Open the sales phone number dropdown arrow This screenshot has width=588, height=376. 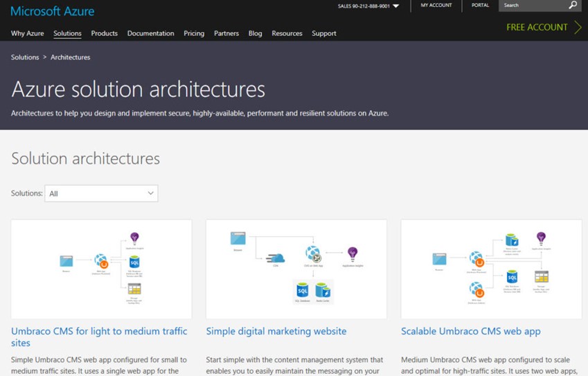[395, 6]
